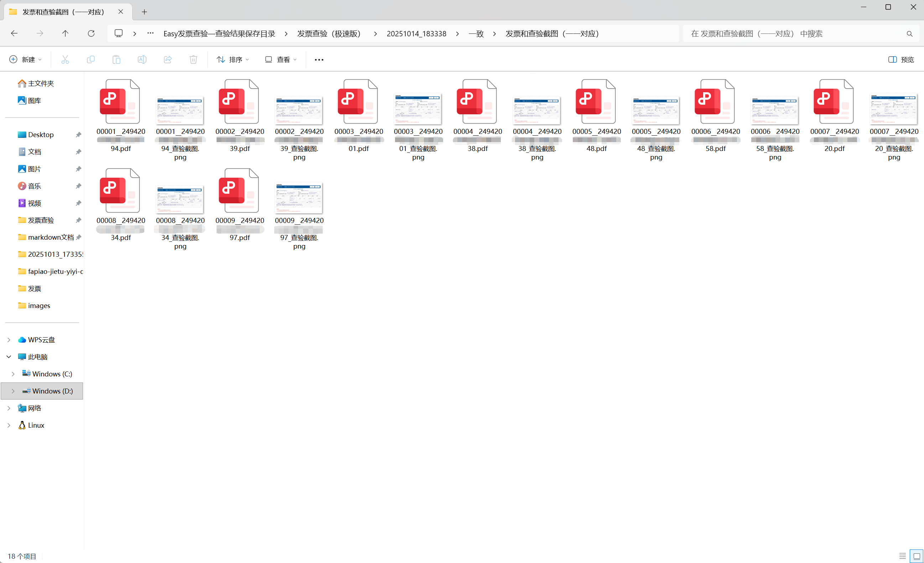The width and height of the screenshot is (924, 563).
Task: Navigate up one folder level
Action: click(x=65, y=33)
